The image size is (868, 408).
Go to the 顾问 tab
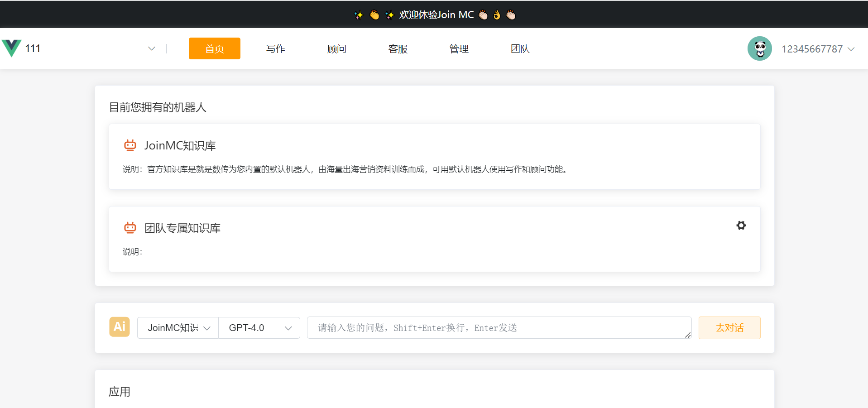pyautogui.click(x=336, y=48)
